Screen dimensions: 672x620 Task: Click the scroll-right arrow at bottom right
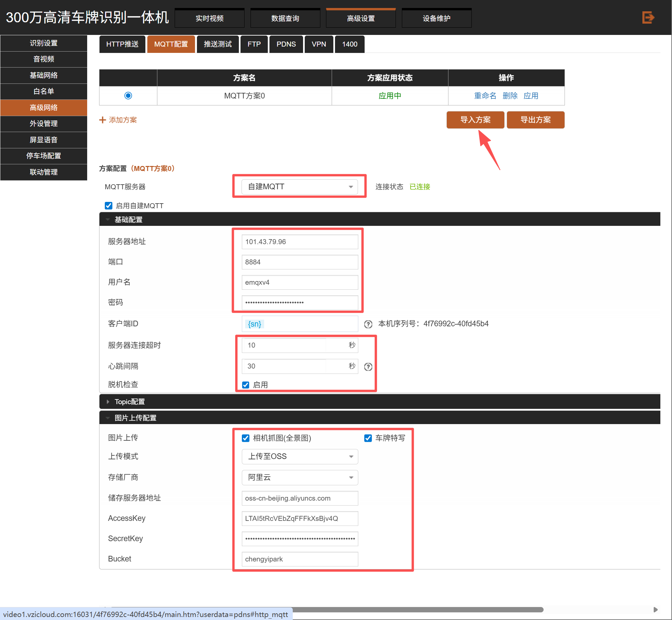pyautogui.click(x=655, y=609)
